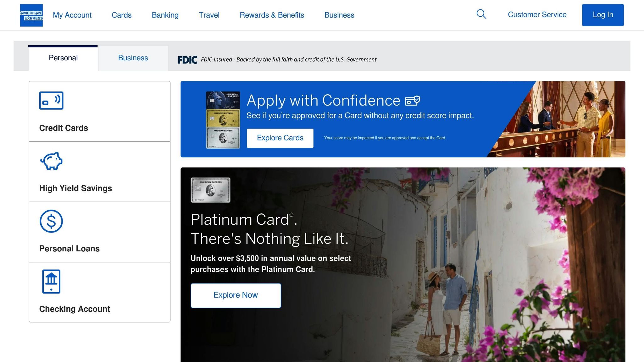Screen dimensions: 644x362
Task: Click the Log In button
Action: (x=603, y=15)
